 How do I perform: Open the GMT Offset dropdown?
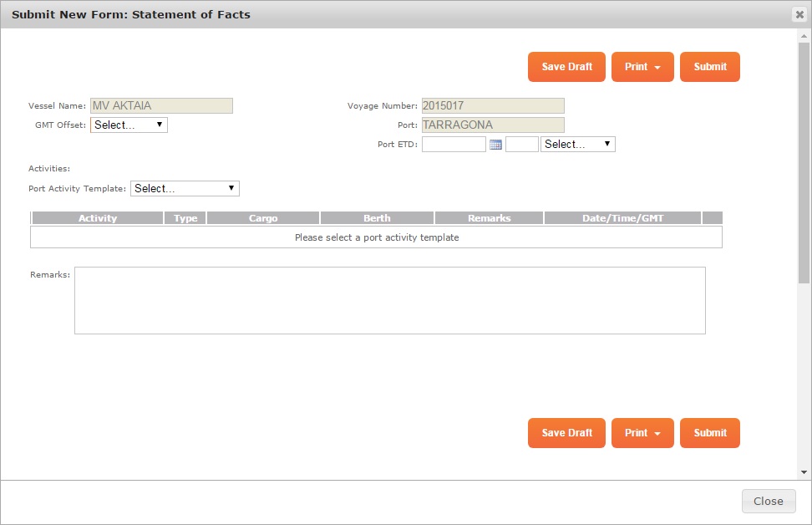point(128,124)
